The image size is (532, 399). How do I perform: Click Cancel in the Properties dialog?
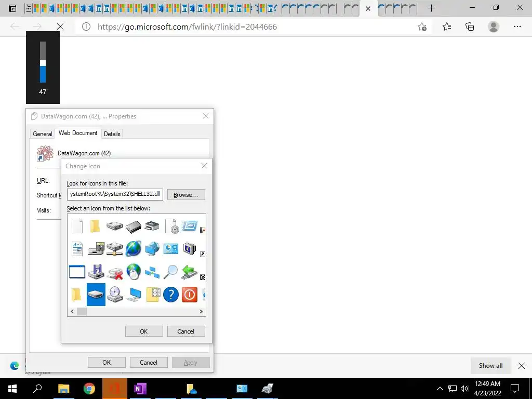pyautogui.click(x=149, y=362)
